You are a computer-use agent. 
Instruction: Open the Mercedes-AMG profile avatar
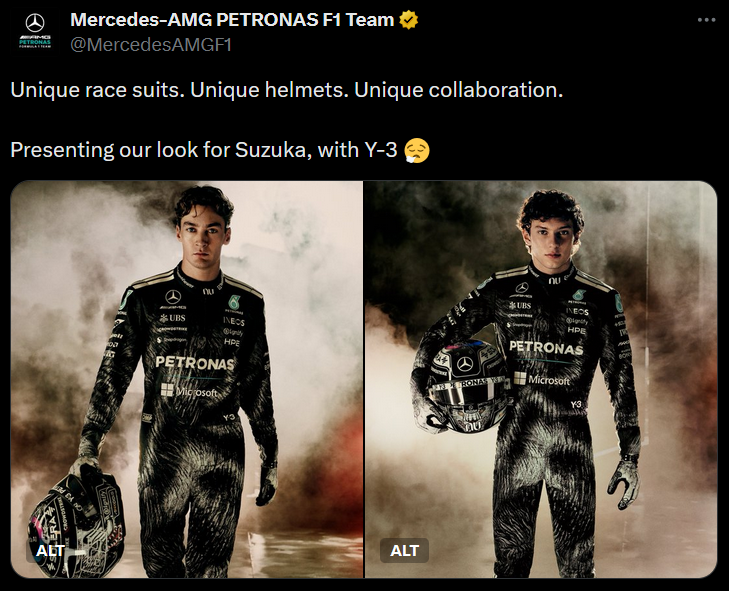click(x=35, y=32)
